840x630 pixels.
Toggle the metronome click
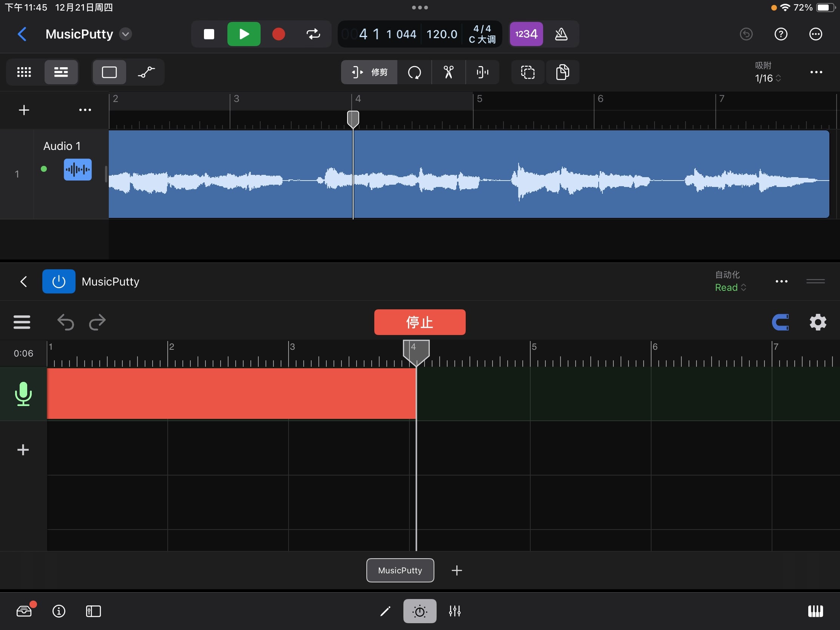561,34
